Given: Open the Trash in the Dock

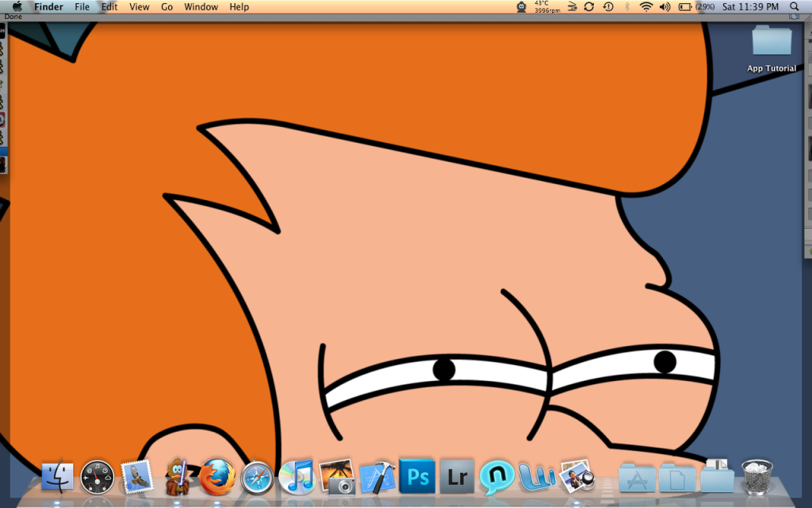Looking at the screenshot, I should click(x=757, y=476).
